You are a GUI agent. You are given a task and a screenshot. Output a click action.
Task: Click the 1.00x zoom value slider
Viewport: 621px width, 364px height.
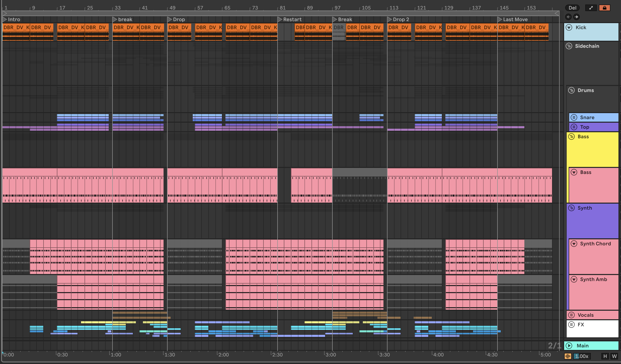pos(581,356)
